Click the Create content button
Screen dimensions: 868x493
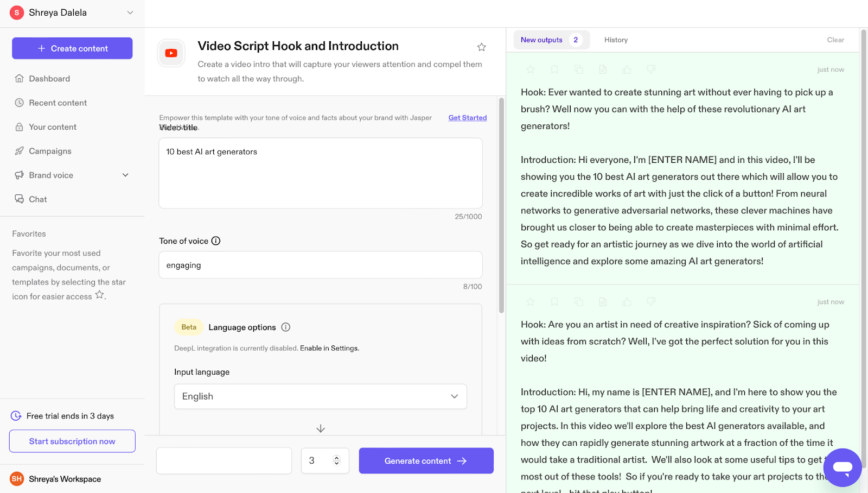(x=72, y=48)
